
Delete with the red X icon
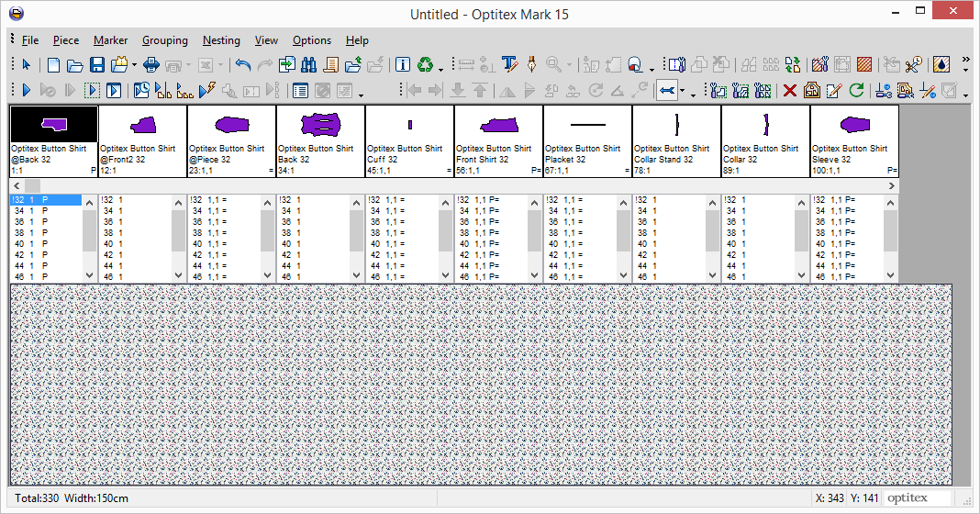(790, 91)
